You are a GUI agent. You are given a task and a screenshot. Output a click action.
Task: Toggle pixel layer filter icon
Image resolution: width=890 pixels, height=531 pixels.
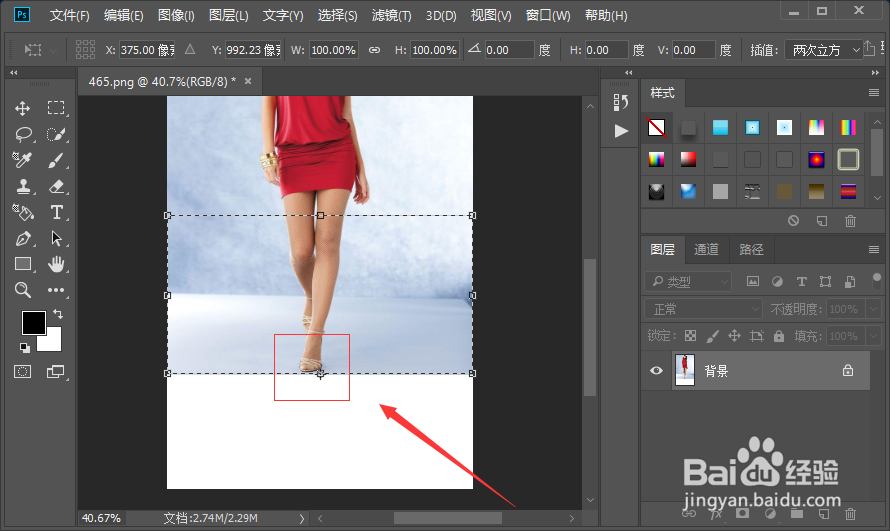(x=753, y=281)
